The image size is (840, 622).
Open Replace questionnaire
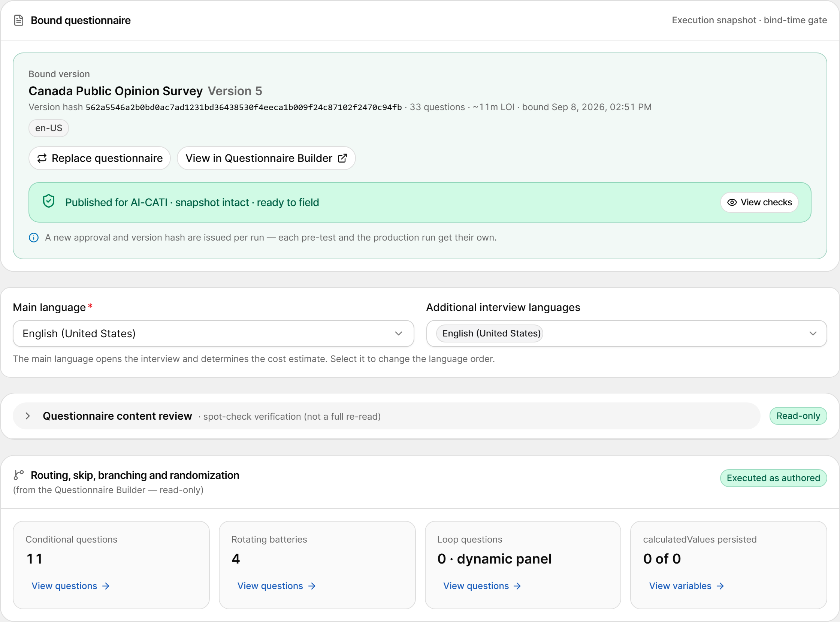click(100, 158)
